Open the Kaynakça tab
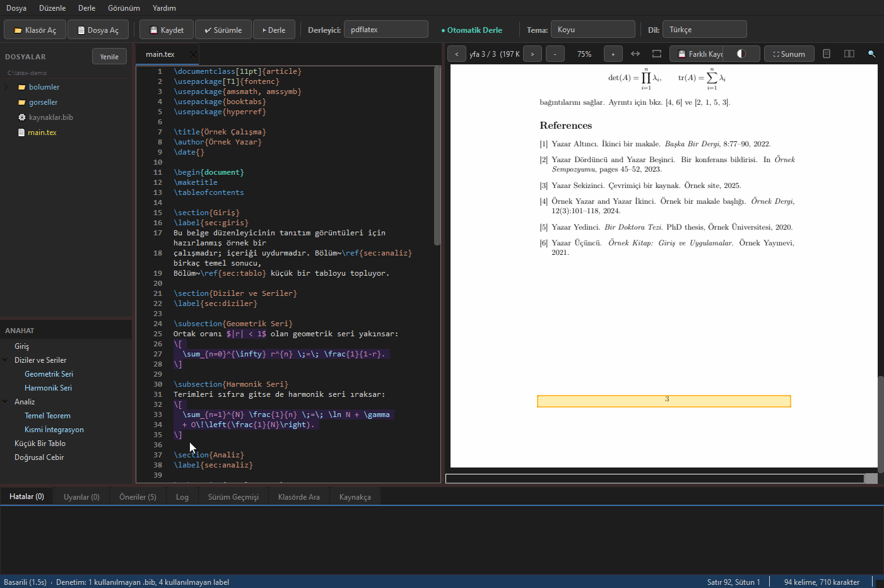This screenshot has height=588, width=884. [355, 497]
